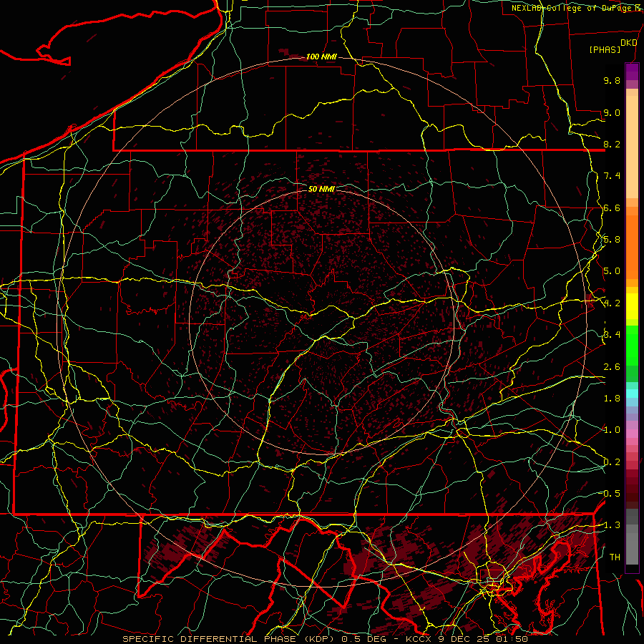Click the 9.0 value on the scale
This screenshot has width=644, height=644.
[x=612, y=112]
